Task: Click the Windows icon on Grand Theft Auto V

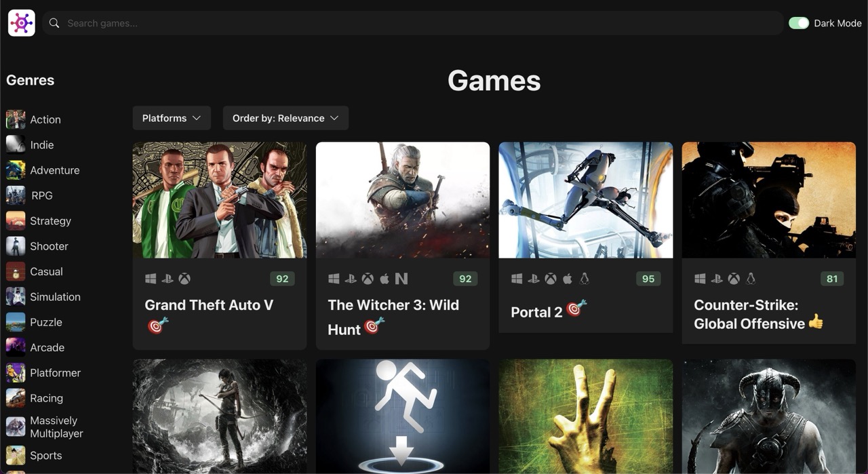Action: click(x=151, y=279)
